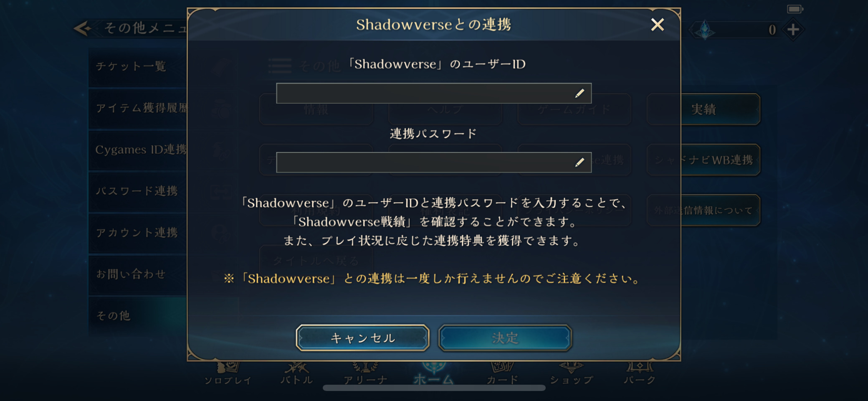Switch to the ショップ tab in bottom bar

point(571,374)
